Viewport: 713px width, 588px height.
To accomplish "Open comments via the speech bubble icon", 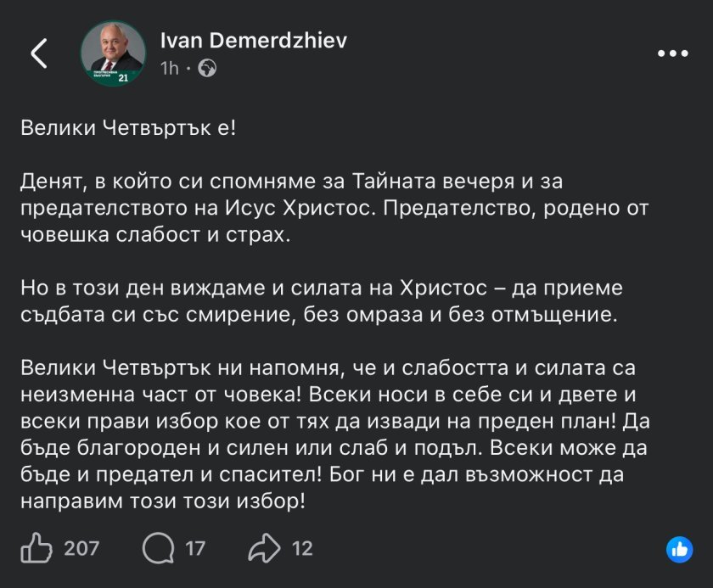I will [158, 549].
